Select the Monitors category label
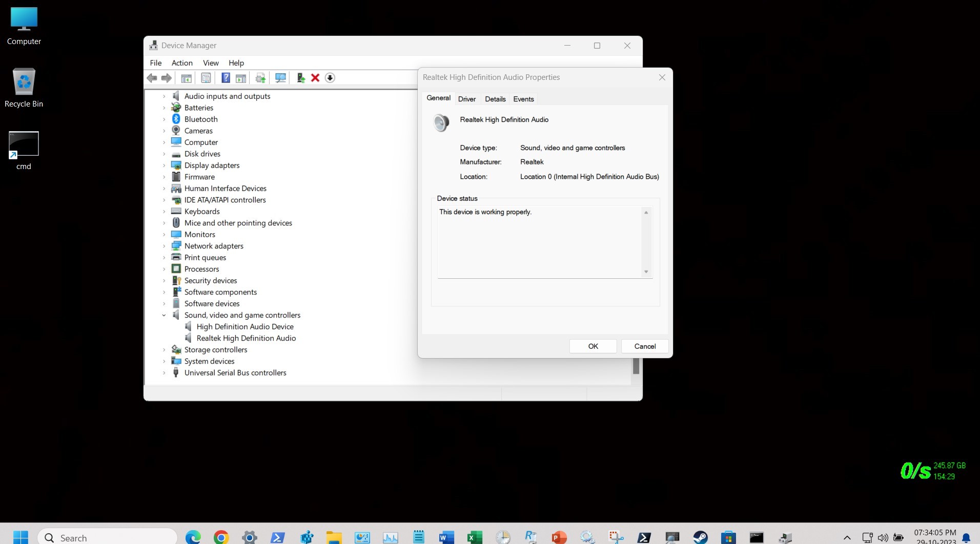Viewport: 980px width, 544px height. [x=200, y=235]
